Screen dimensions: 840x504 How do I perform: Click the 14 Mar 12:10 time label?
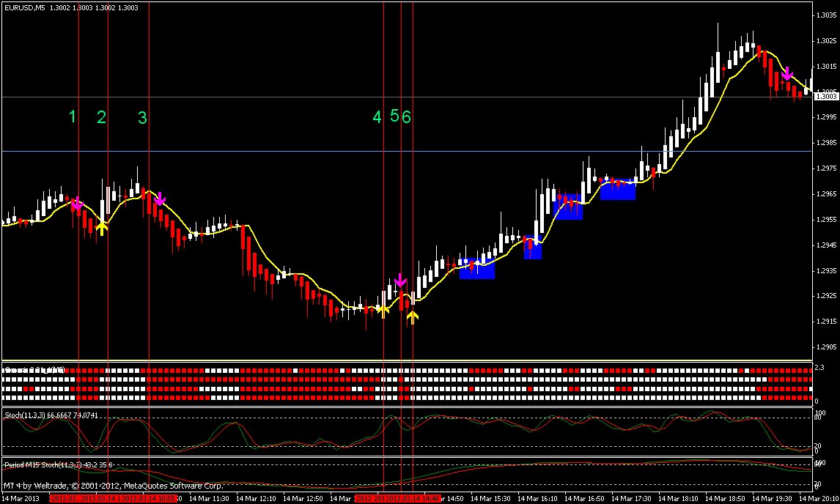tap(256, 499)
